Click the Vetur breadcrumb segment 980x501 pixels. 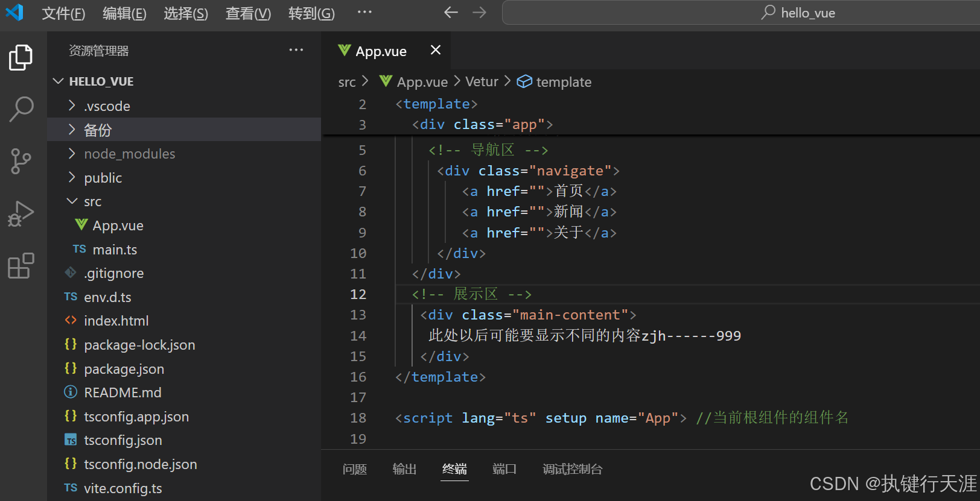[x=482, y=81]
